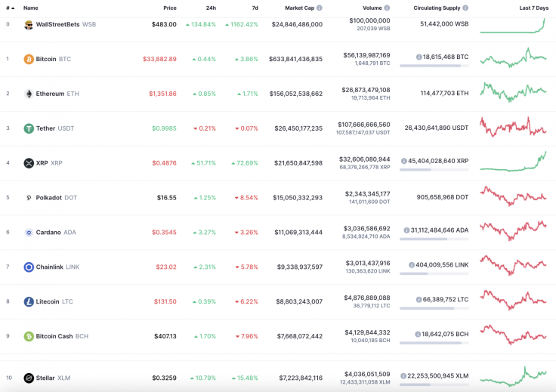
Task: Open Ethereum 7-day sparkline chart
Action: coord(513,92)
